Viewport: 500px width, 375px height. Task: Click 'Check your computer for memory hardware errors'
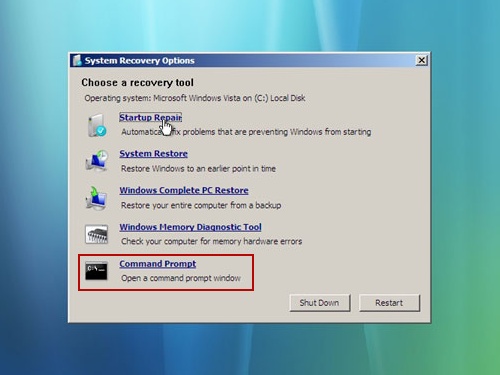[212, 241]
